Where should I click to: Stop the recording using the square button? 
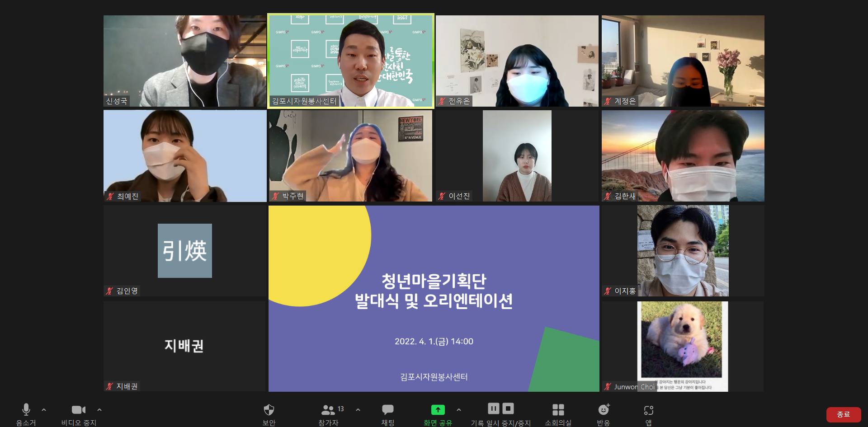click(x=508, y=408)
